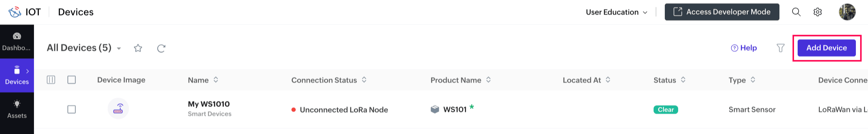This screenshot has width=868, height=134.
Task: Toggle the select-all devices checkbox
Action: (72, 80)
